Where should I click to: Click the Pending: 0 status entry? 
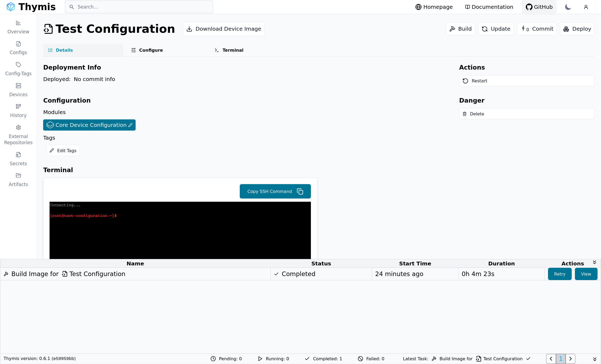click(x=226, y=359)
